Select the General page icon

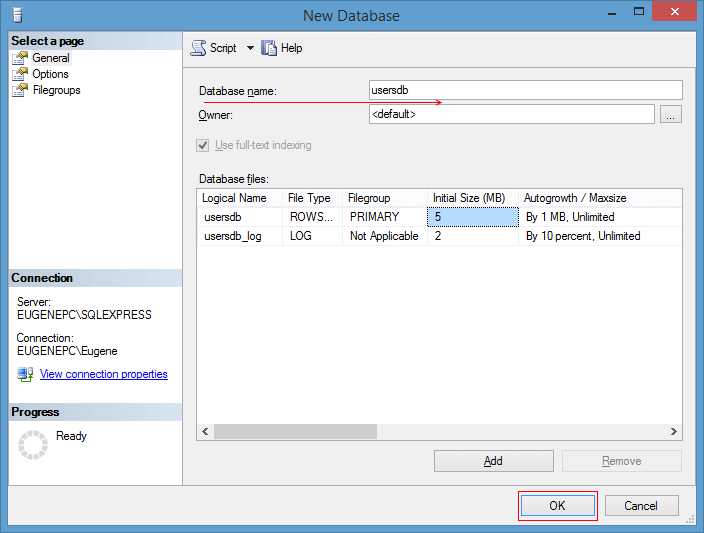20,58
